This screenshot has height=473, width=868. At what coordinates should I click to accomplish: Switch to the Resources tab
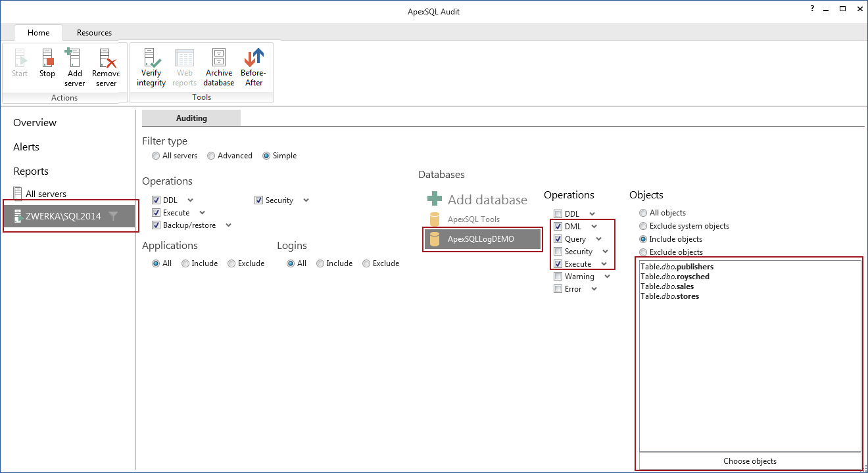tap(93, 32)
